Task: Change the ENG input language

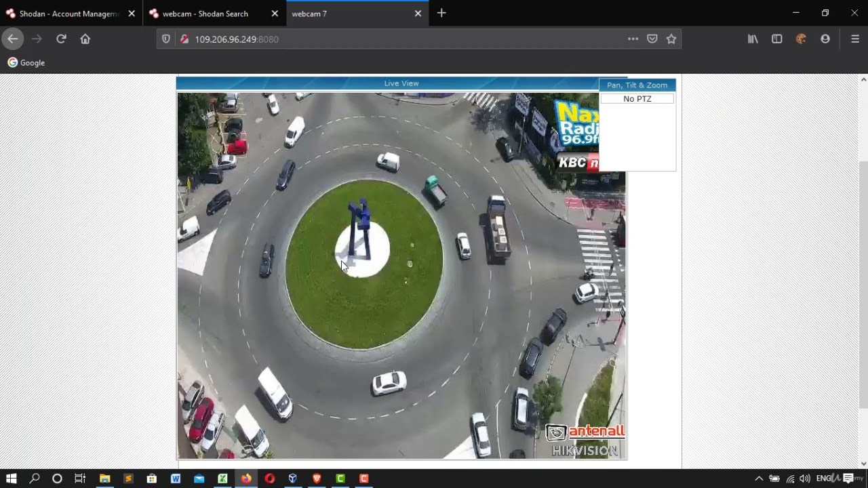Action: 824,479
